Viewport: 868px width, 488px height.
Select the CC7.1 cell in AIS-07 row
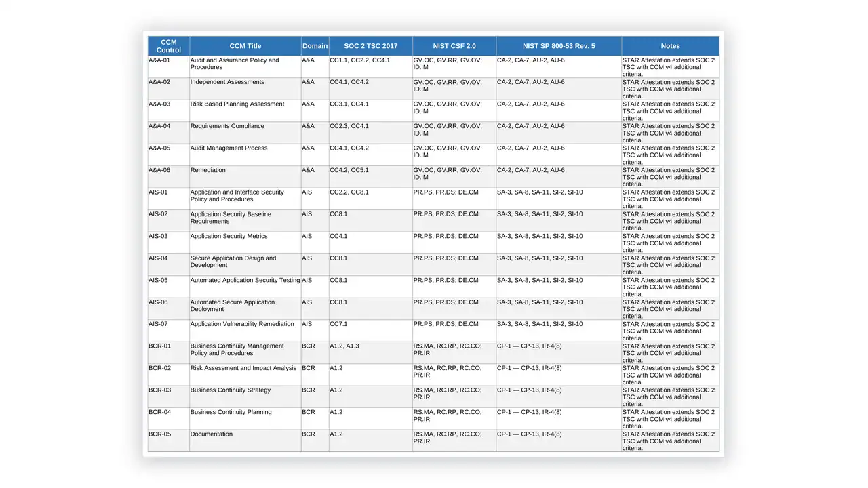371,331
